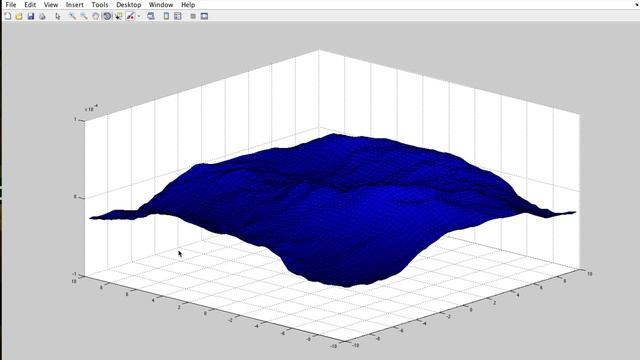Open the Edit menu
640x360 pixels.
30,5
